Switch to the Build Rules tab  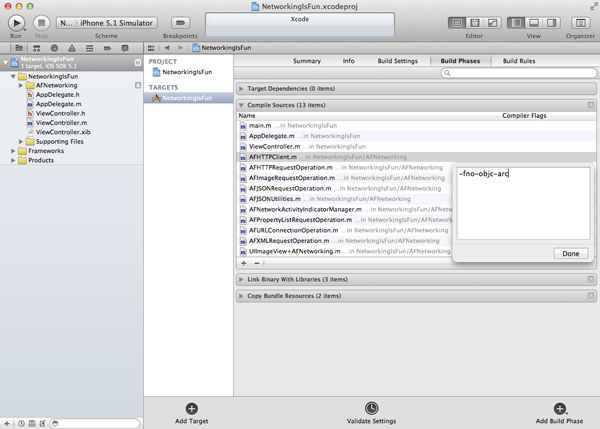pyautogui.click(x=519, y=61)
